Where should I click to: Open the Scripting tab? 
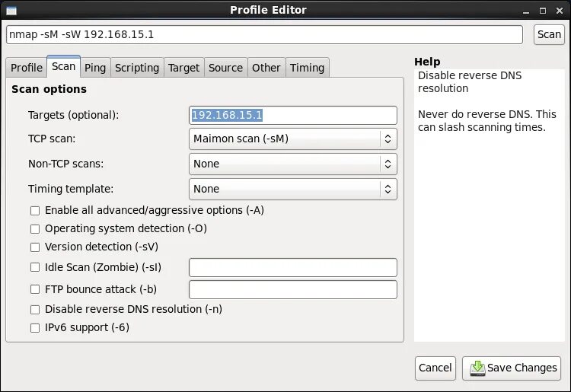[137, 68]
